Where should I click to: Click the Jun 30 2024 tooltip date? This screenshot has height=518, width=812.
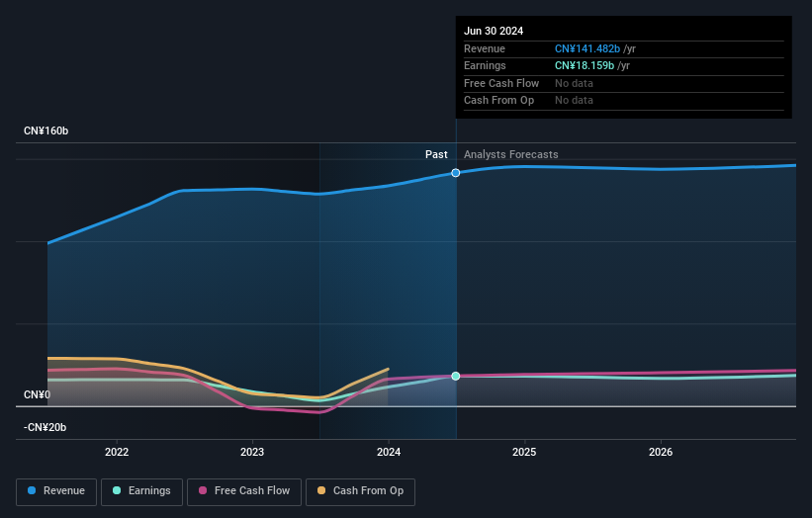(x=494, y=31)
